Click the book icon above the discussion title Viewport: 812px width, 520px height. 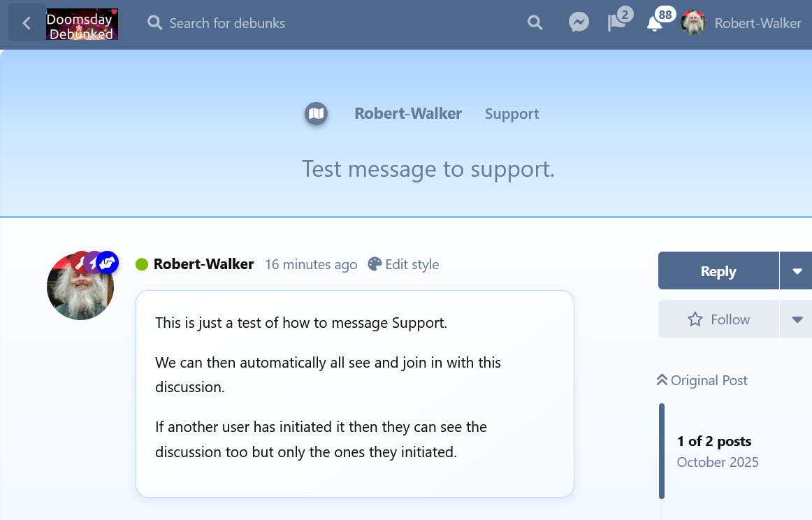tap(316, 113)
